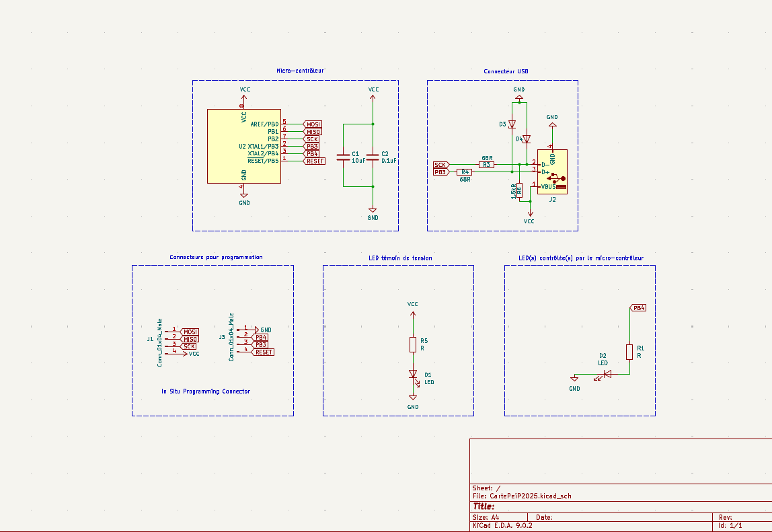Image resolution: width=772 pixels, height=532 pixels.
Task: Click the MOSI label on connector J1
Action: (190, 332)
